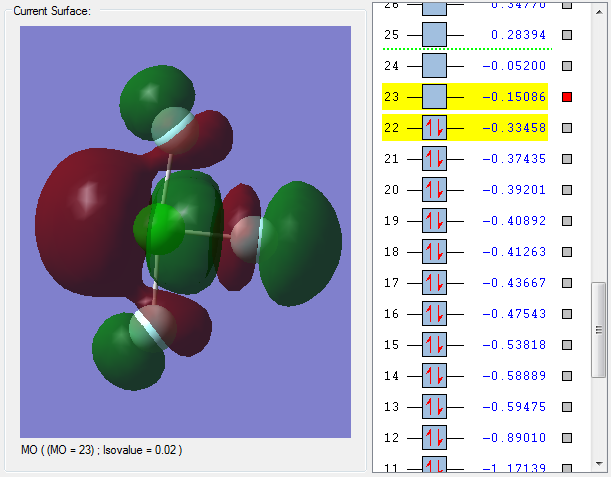This screenshot has width=611, height=477.
Task: Click the energy value -0.15086
Action: [518, 97]
